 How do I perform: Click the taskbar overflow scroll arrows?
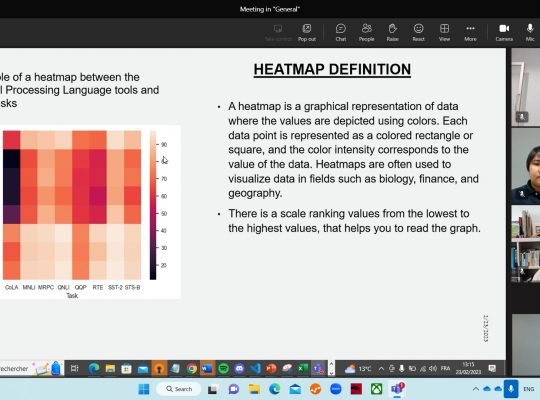tap(331, 368)
